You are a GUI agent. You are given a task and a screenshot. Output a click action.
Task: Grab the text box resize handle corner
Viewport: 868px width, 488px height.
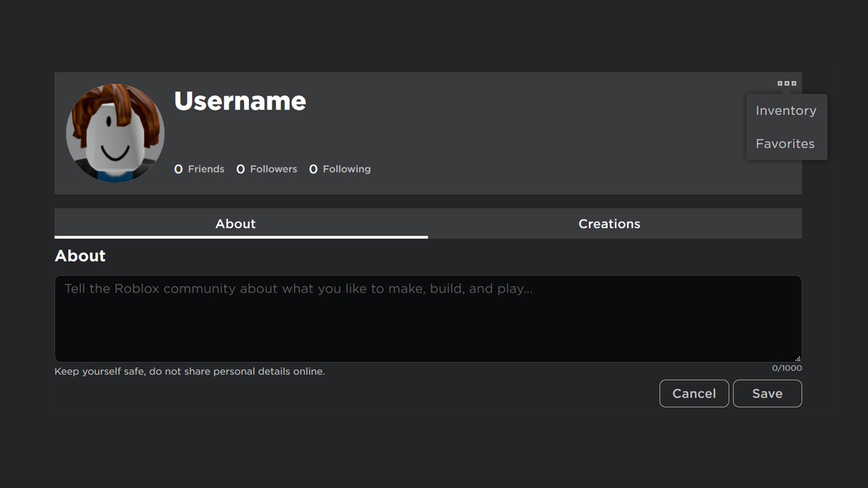click(x=798, y=359)
